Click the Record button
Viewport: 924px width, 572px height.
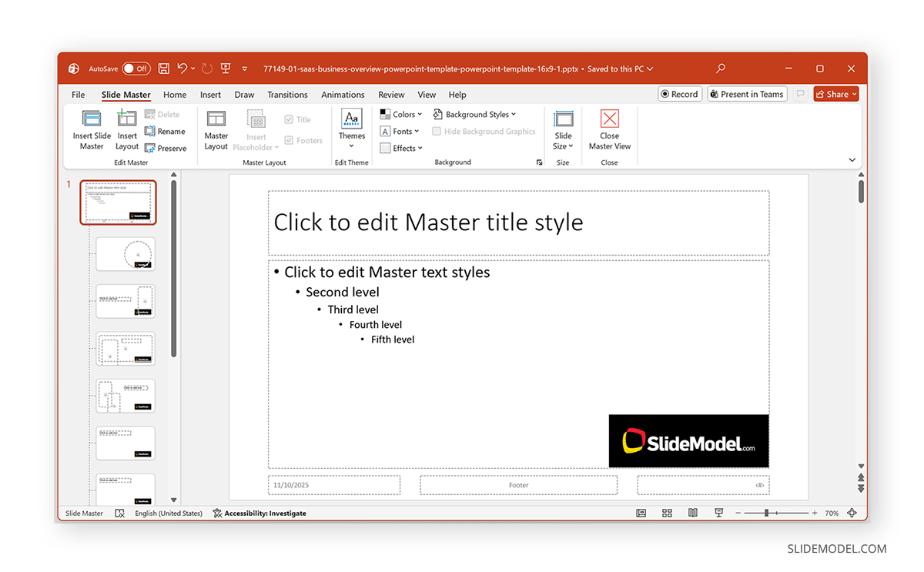(x=679, y=94)
